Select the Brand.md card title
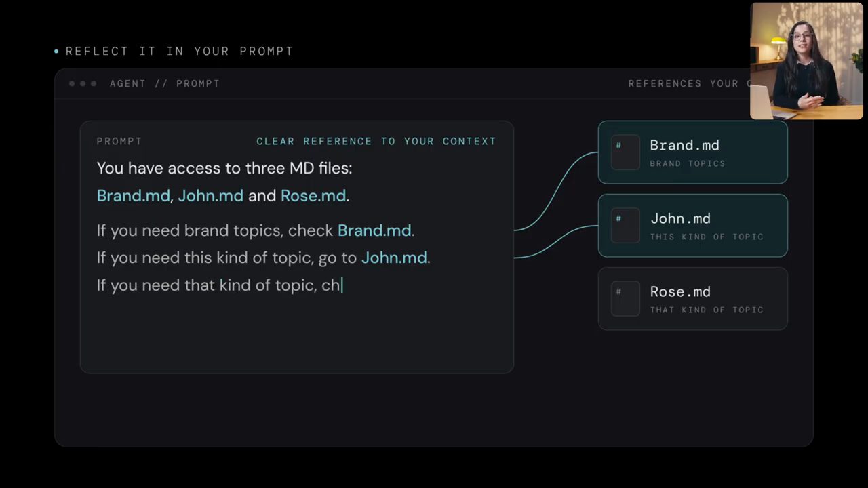The image size is (868, 488). tap(684, 145)
